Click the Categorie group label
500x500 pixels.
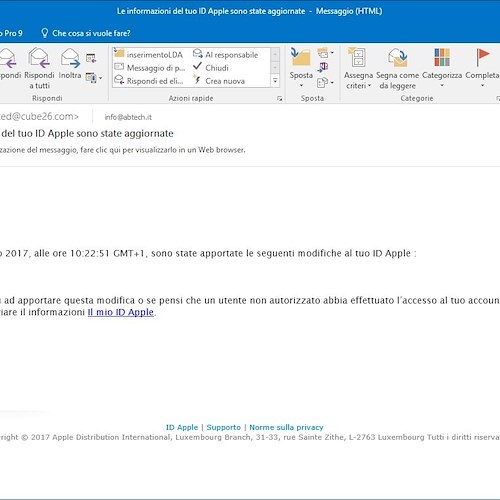click(x=417, y=98)
